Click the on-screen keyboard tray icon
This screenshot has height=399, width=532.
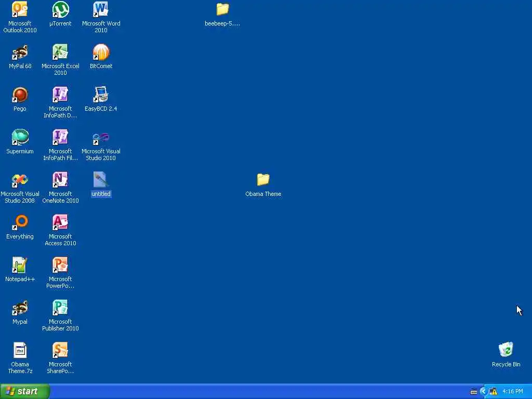coord(474,392)
